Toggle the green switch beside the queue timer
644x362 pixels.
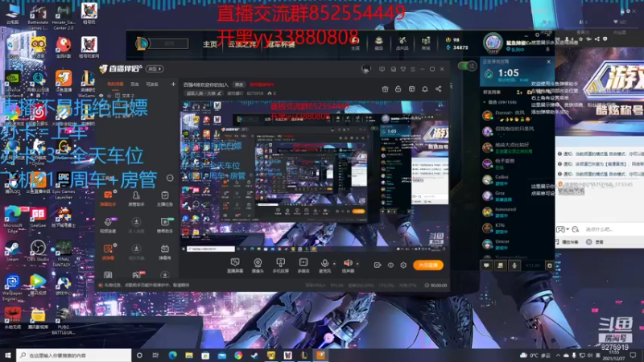(x=467, y=66)
